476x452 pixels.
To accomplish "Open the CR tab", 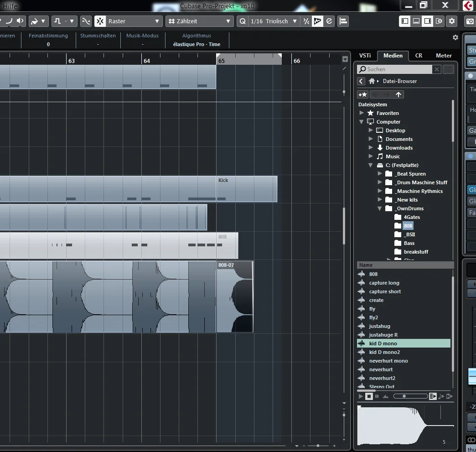I will pos(419,56).
